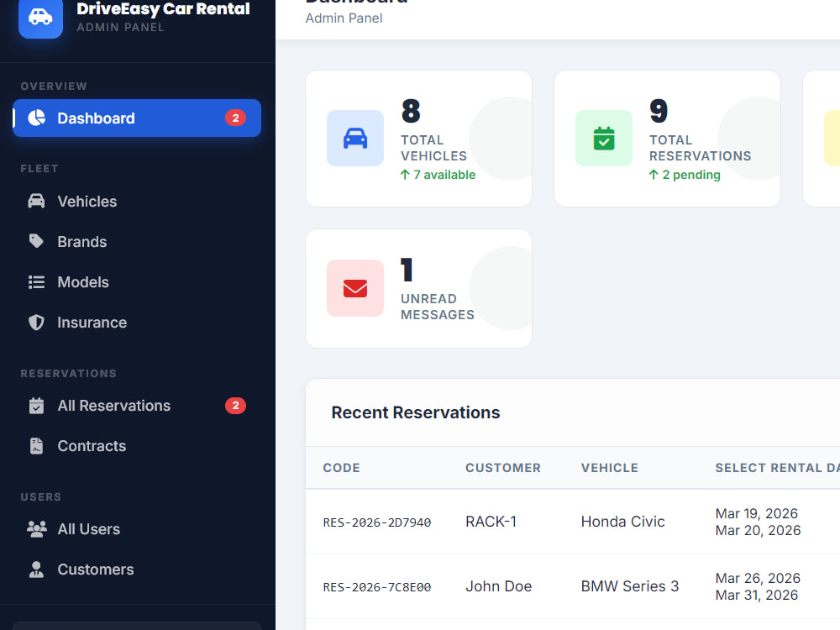This screenshot has width=840, height=630.
Task: Navigate to Models page
Action: click(x=137, y=281)
